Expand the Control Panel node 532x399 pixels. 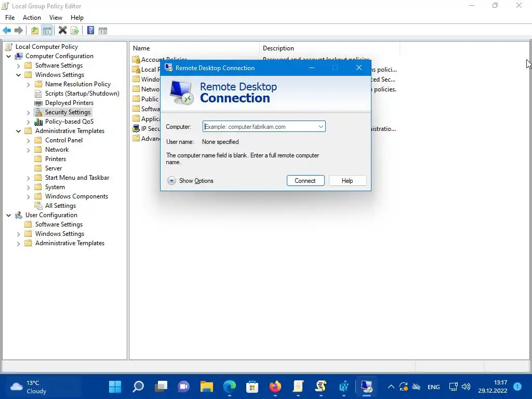29,140
